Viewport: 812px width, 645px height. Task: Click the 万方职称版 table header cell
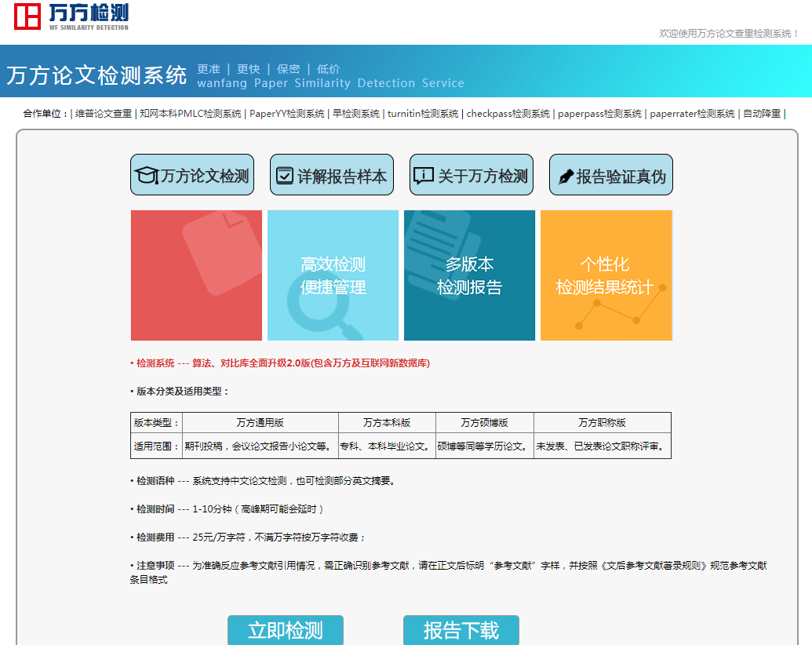pyautogui.click(x=603, y=423)
